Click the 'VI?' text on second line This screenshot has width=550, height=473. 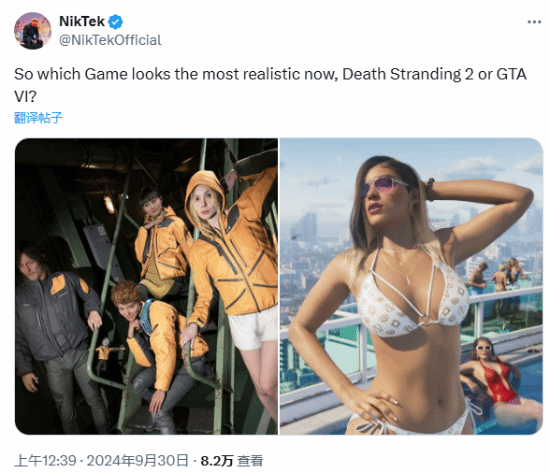25,96
